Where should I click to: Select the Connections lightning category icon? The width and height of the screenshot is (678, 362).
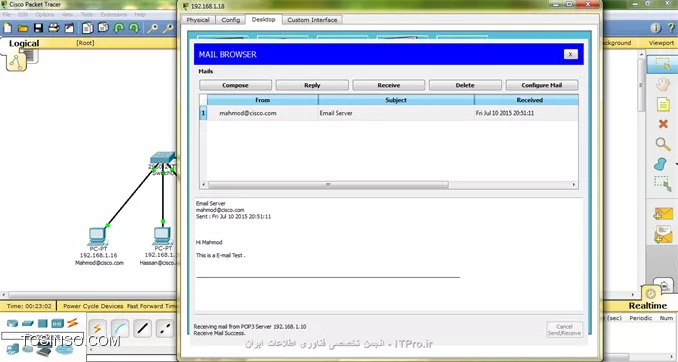coord(72,323)
